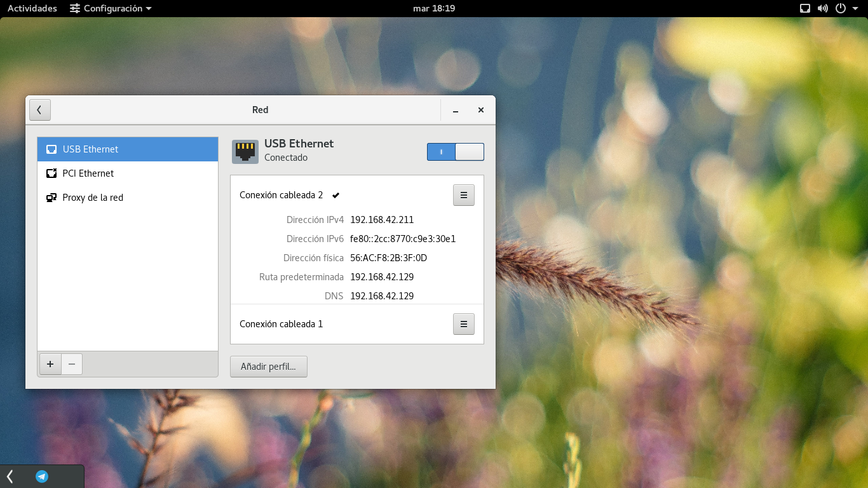Select the Conexión cableada 2 profile
Image resolution: width=868 pixels, height=488 pixels.
tap(281, 195)
